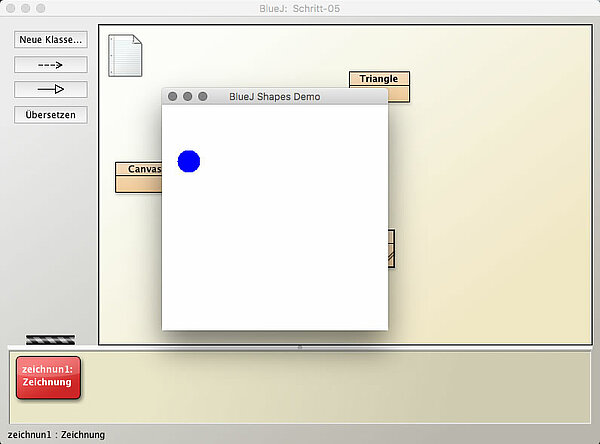Click the divider handle above the object bench
The width and height of the screenshot is (600, 444).
tap(300, 347)
